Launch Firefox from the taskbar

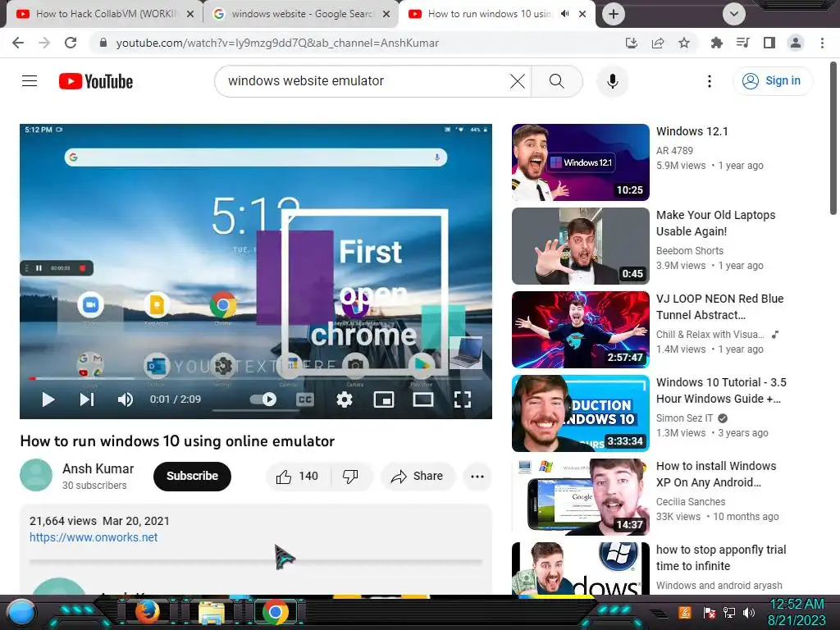148,611
